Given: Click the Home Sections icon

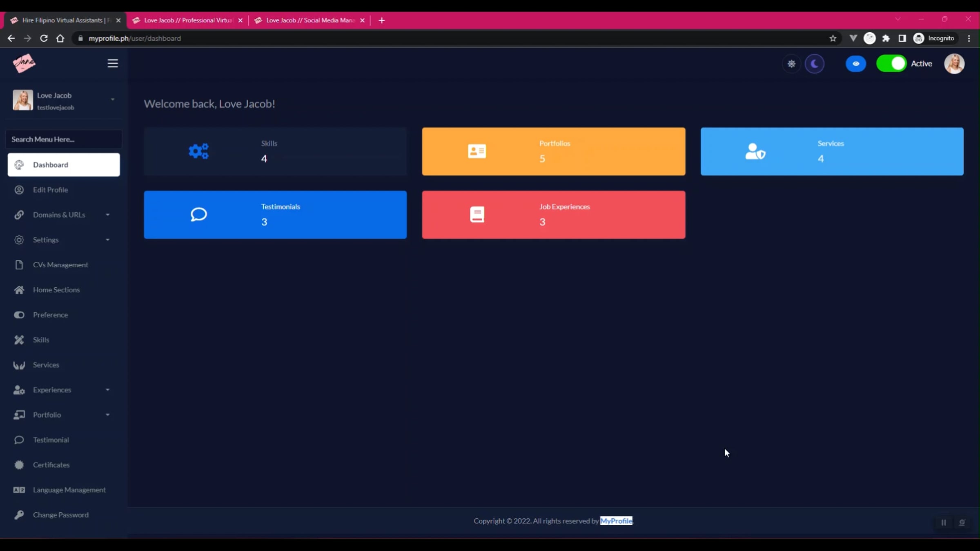Looking at the screenshot, I should click(x=19, y=290).
